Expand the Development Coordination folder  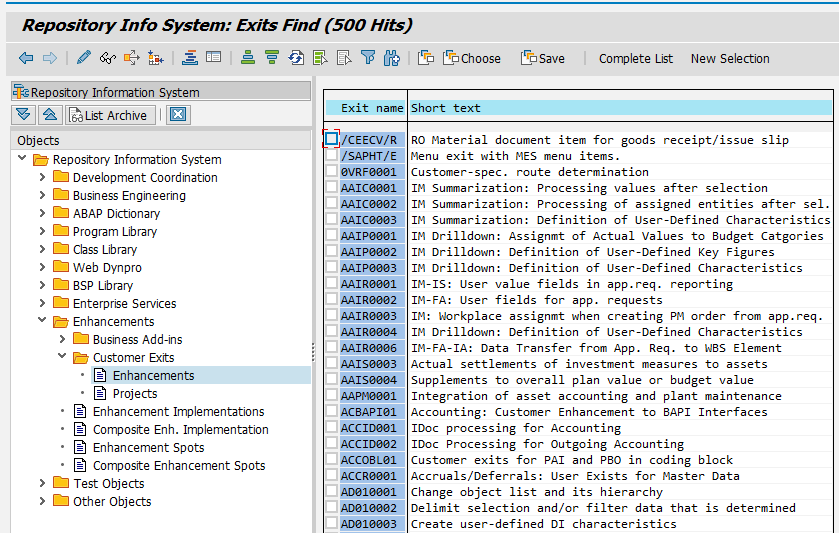(x=43, y=177)
